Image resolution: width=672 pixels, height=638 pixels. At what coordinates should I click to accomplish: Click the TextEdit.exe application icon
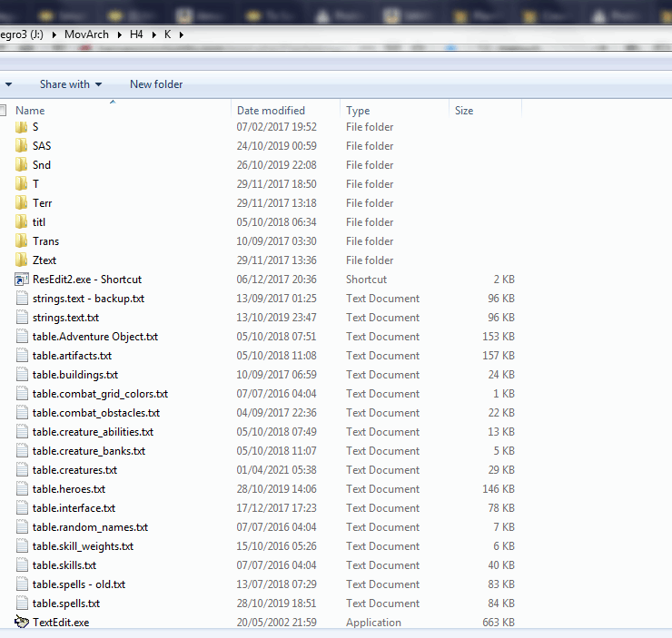[22, 623]
